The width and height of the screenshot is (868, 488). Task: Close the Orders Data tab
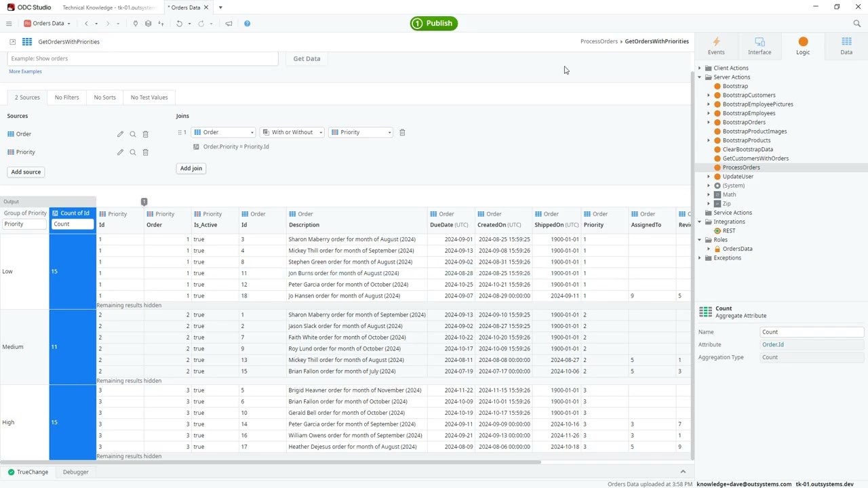click(x=205, y=7)
